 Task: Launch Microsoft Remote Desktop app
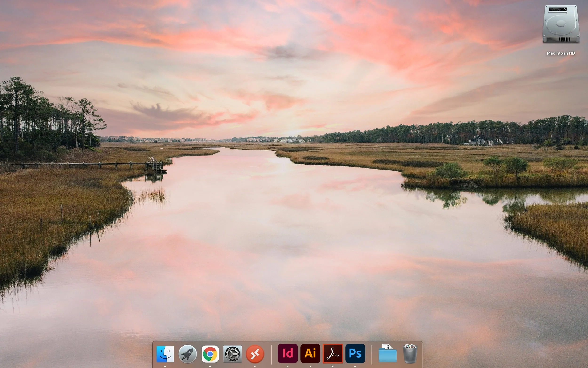pyautogui.click(x=255, y=354)
